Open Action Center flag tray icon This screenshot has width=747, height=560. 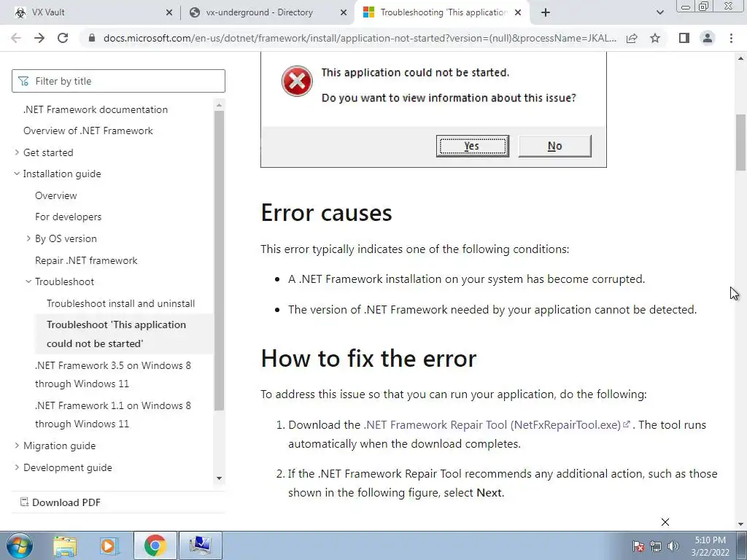pos(638,546)
